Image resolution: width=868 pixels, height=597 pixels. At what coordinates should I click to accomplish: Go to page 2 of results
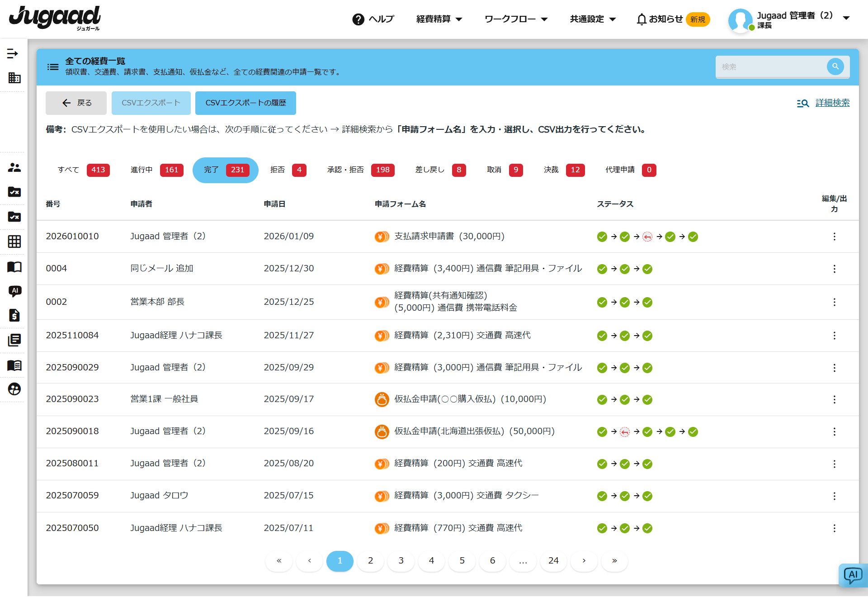pyautogui.click(x=370, y=561)
